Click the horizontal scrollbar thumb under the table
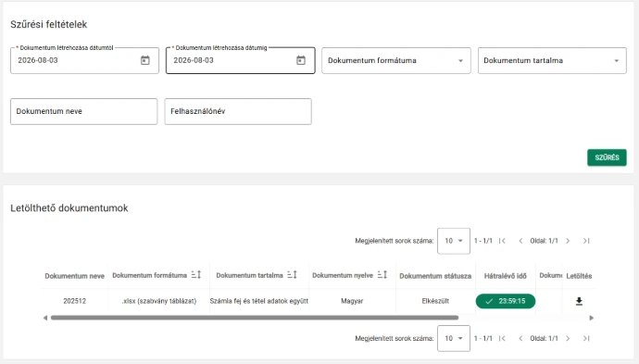 (255, 318)
